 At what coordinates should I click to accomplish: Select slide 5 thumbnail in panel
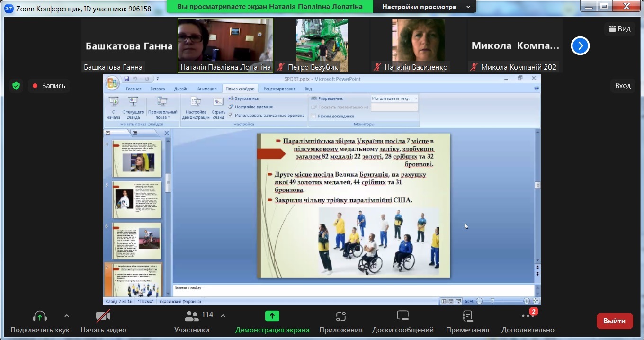pos(137,200)
